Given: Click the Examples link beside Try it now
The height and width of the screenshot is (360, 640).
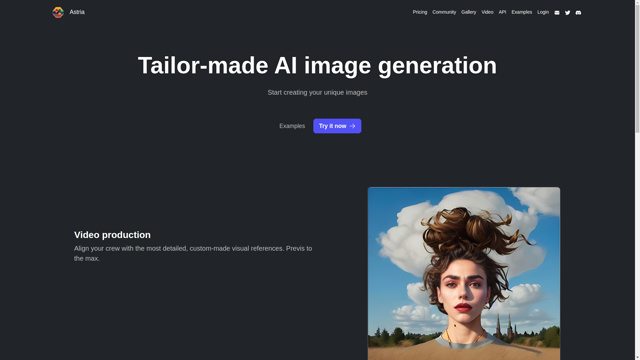Looking at the screenshot, I should point(292,126).
